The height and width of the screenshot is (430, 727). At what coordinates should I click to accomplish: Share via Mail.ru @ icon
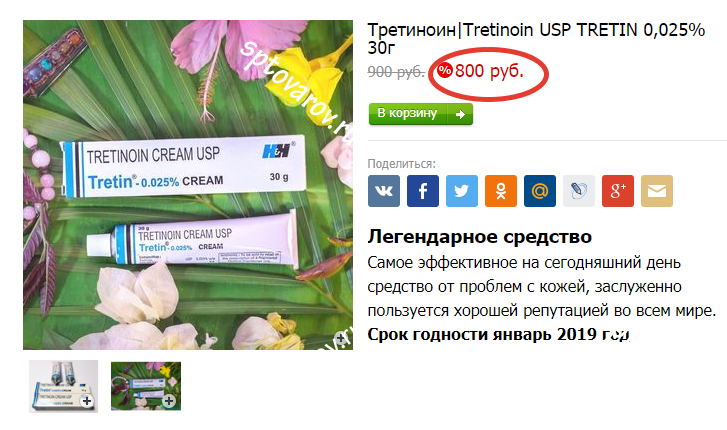pos(540,191)
